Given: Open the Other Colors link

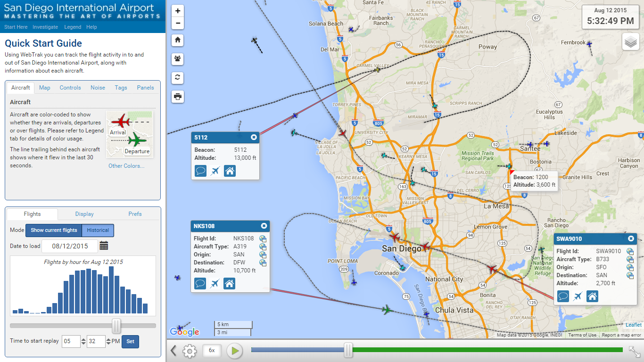Looking at the screenshot, I should point(126,166).
